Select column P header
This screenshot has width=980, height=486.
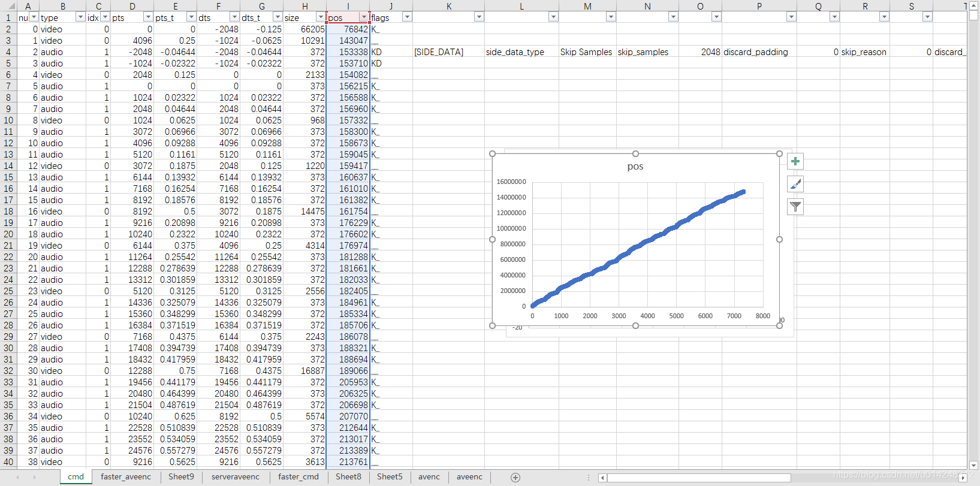pyautogui.click(x=759, y=6)
